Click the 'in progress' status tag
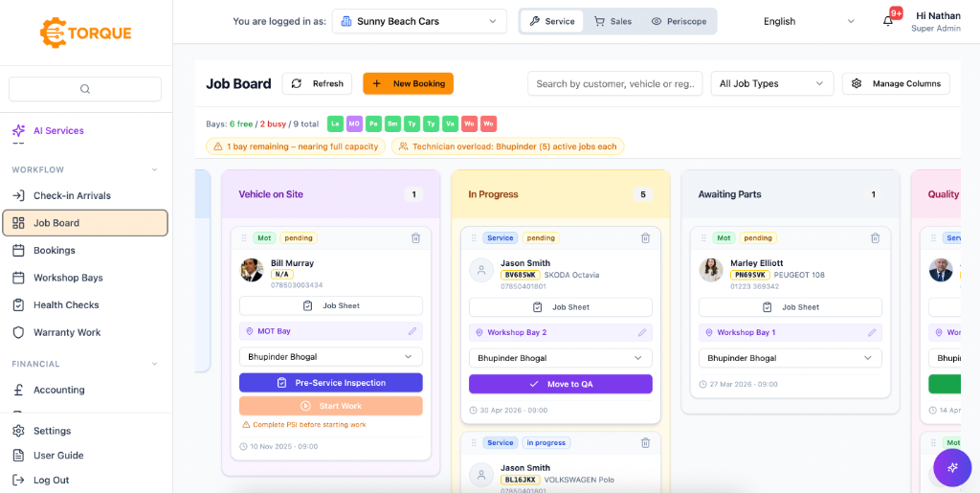980x493 pixels. [546, 442]
